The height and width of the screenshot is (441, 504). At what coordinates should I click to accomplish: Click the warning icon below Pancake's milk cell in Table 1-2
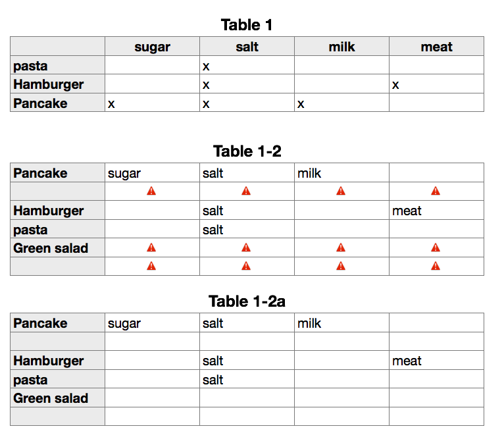(x=341, y=191)
